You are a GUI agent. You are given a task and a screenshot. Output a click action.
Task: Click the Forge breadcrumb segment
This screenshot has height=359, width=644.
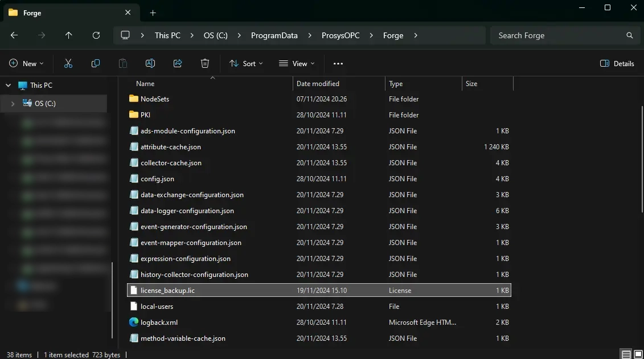[393, 35]
